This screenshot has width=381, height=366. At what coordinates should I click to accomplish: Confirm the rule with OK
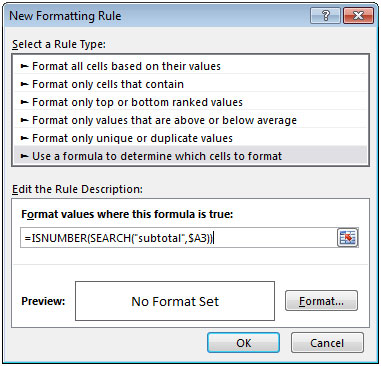coord(243,343)
